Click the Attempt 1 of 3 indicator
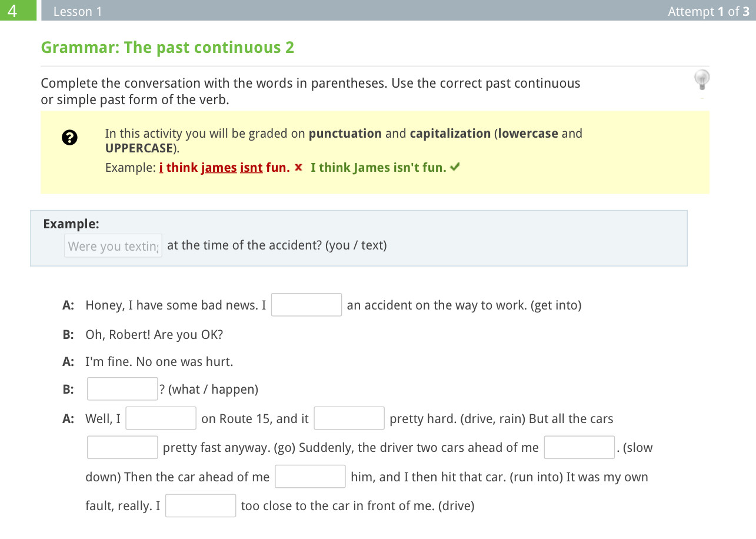This screenshot has height=539, width=756. pos(708,11)
